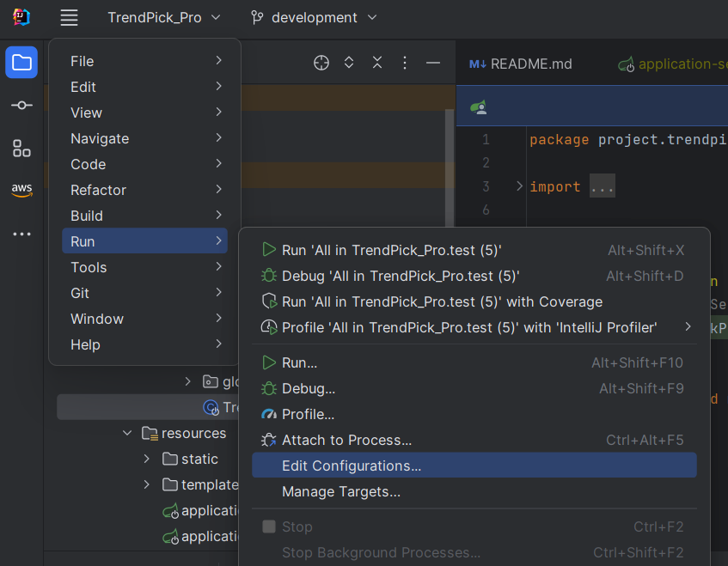Open the File menu

click(x=144, y=61)
